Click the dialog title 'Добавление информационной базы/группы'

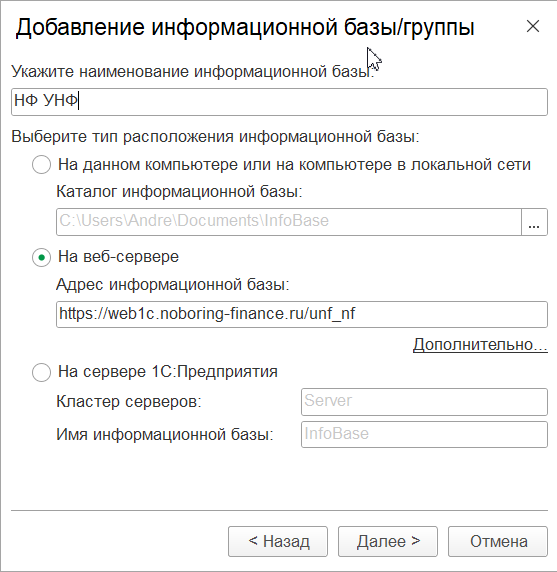[x=245, y=28]
